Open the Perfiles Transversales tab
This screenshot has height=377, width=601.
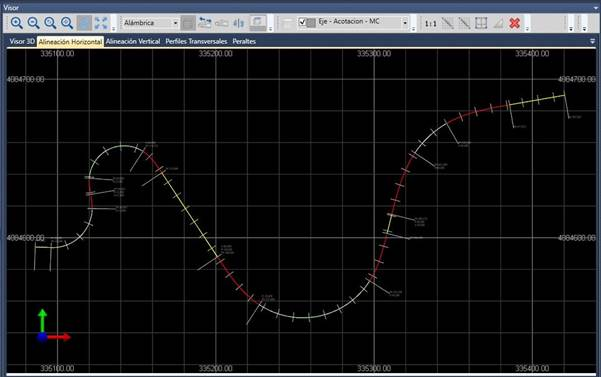tap(196, 41)
